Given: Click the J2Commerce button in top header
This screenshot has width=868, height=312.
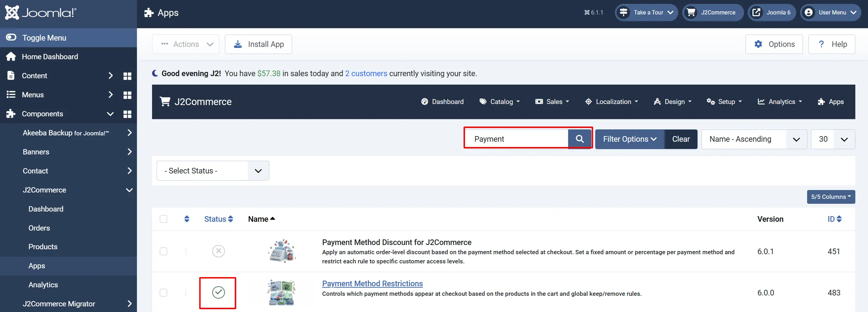Looking at the screenshot, I should click(713, 13).
